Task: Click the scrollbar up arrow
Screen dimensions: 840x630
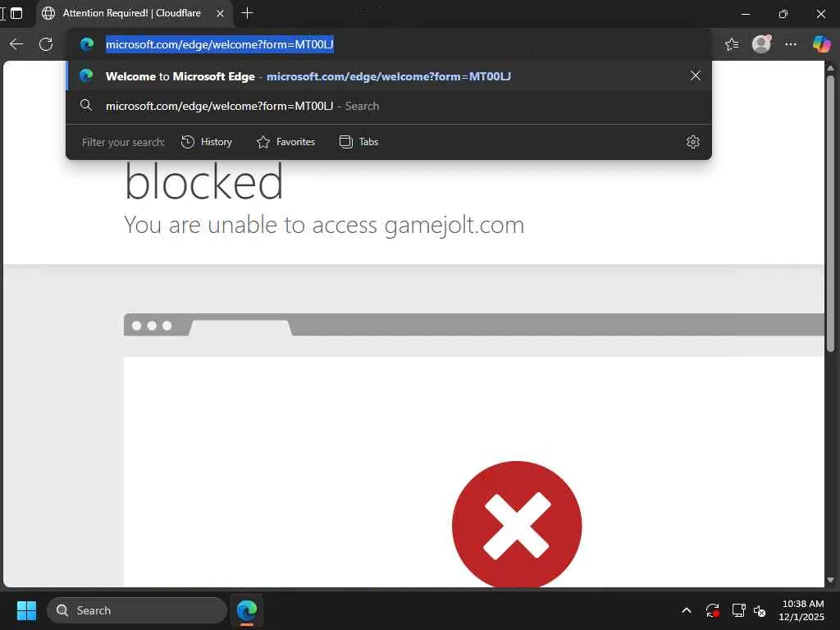Action: [830, 68]
